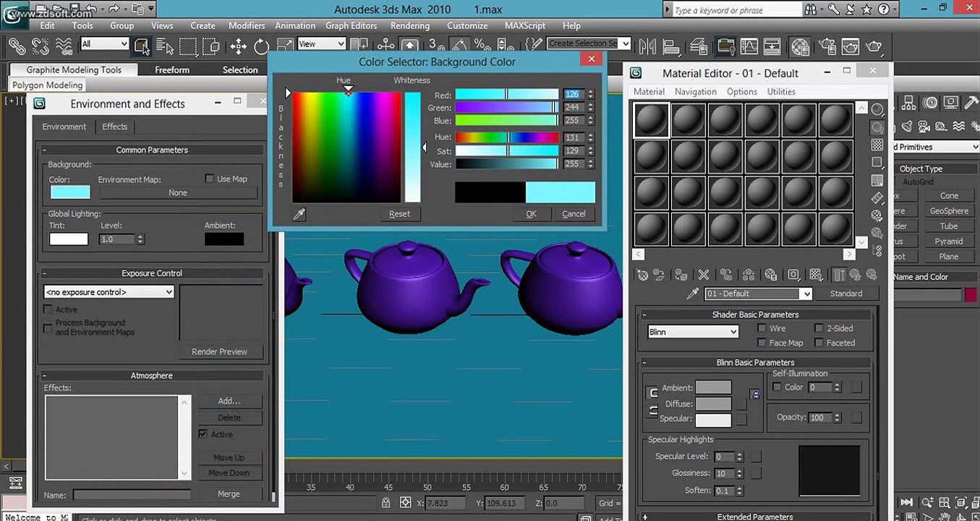Enable Wire shading checkbox

[x=762, y=328]
